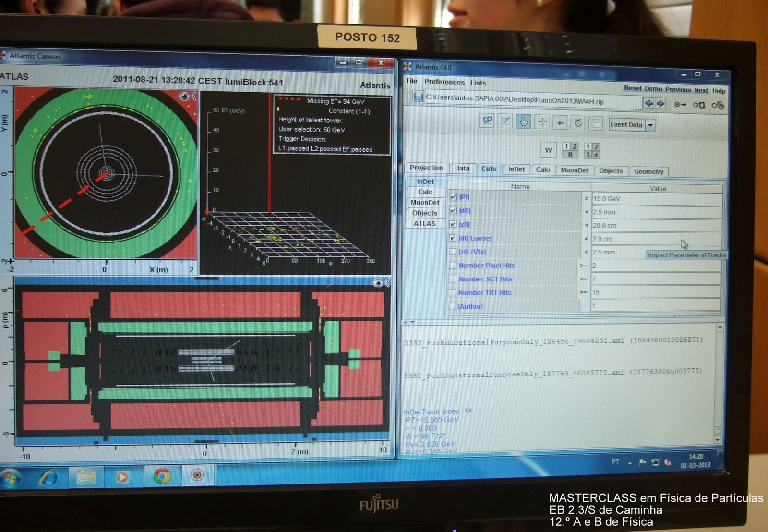The height and width of the screenshot is (532, 768).
Task: Enable the Number SCT Hits checkbox
Action: [452, 279]
